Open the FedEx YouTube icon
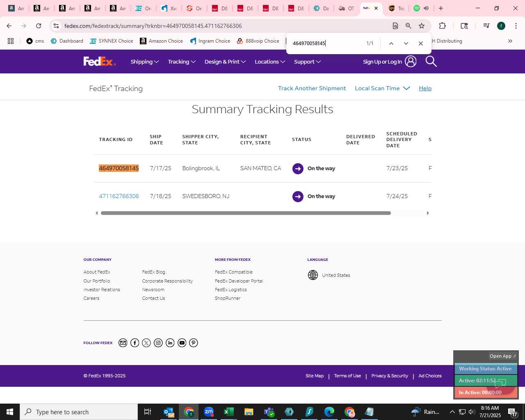The height and width of the screenshot is (420, 525). tap(182, 343)
